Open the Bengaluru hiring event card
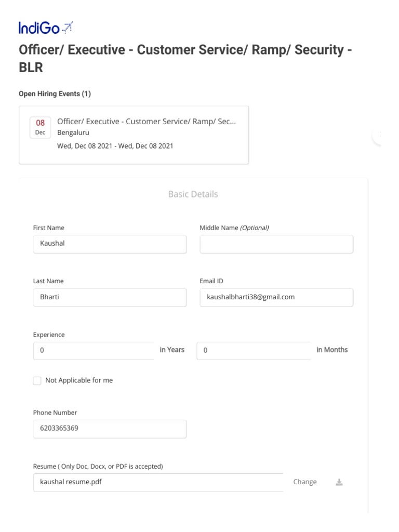The width and height of the screenshot is (399, 532). pyautogui.click(x=134, y=135)
